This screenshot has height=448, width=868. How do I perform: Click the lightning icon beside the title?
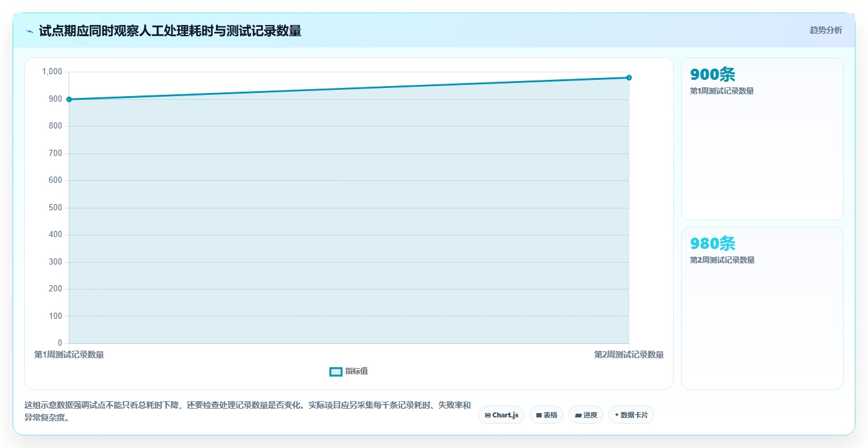point(29,31)
